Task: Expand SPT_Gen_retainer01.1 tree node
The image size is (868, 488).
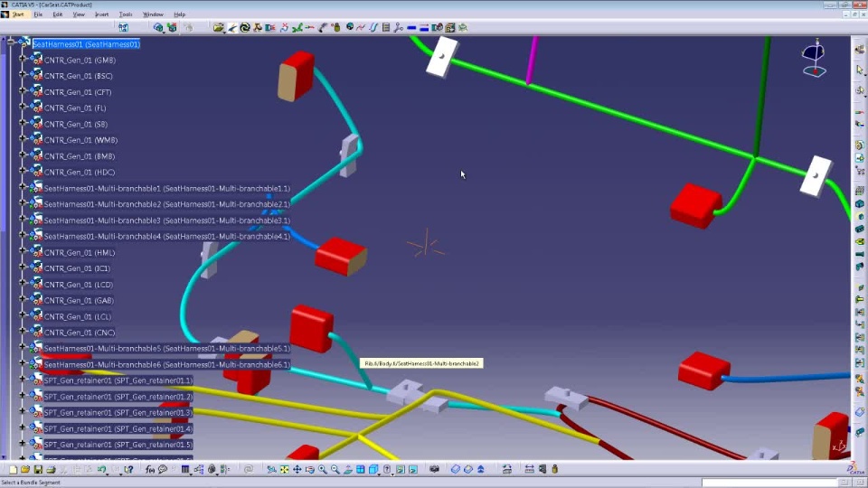Action: click(x=23, y=379)
